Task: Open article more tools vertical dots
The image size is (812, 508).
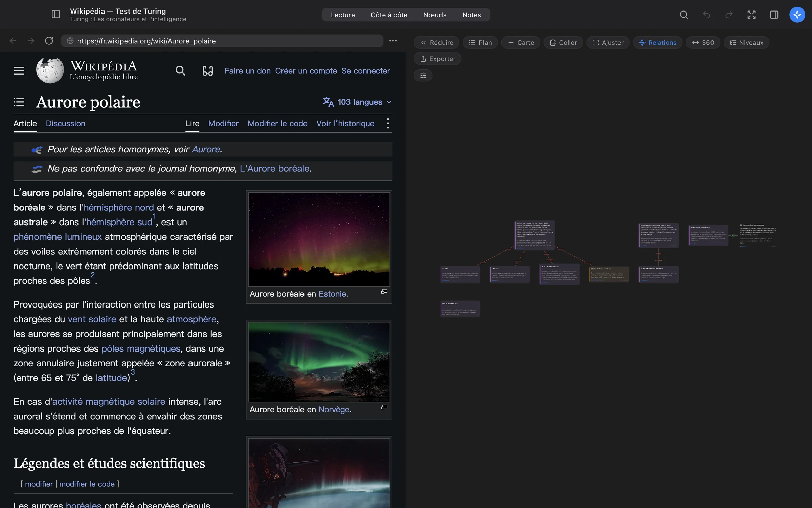Action: [388, 123]
